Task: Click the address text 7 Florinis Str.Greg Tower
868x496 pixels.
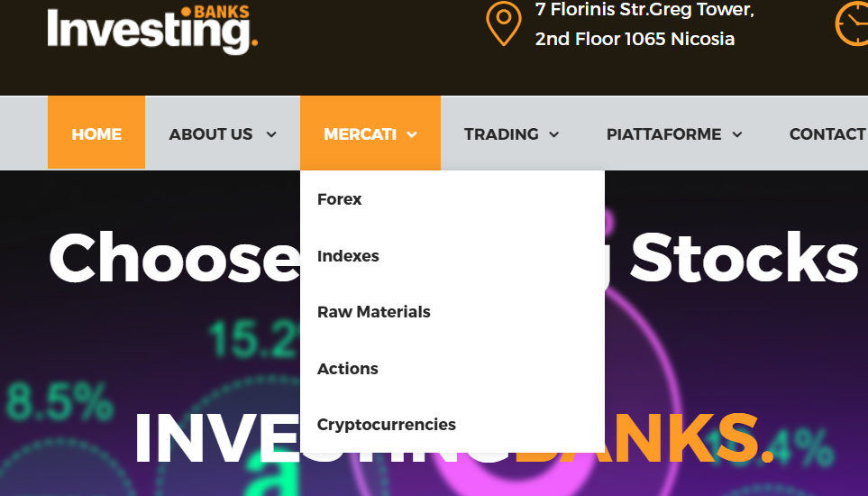Action: (644, 9)
